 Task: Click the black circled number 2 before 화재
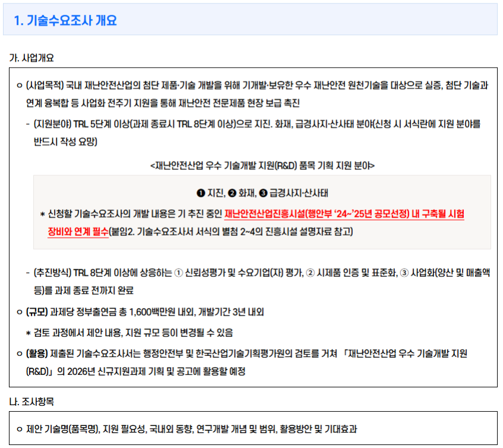coord(232,194)
